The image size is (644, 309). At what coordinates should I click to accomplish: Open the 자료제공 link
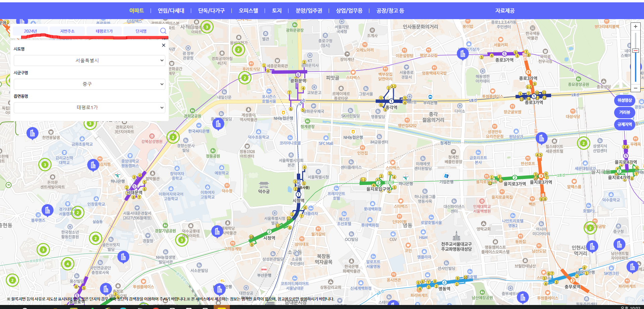click(x=505, y=11)
